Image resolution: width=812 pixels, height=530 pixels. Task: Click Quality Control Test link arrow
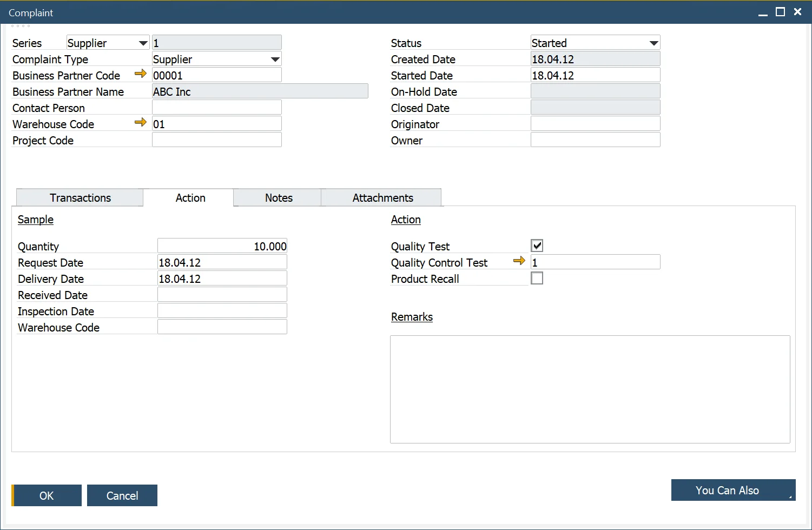[x=519, y=261]
